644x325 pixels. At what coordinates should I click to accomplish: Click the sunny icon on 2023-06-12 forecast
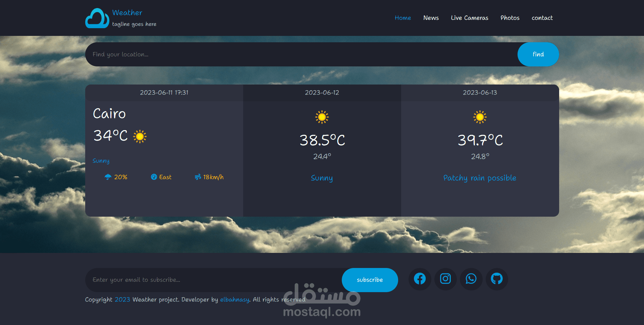coord(322,117)
